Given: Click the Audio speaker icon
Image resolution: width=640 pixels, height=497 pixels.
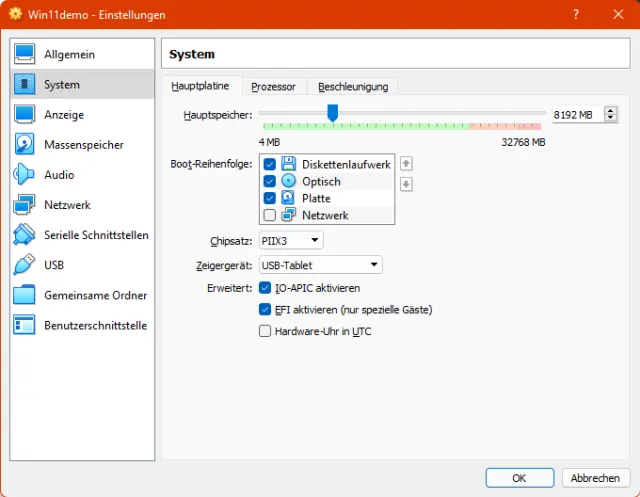Looking at the screenshot, I should [25, 175].
